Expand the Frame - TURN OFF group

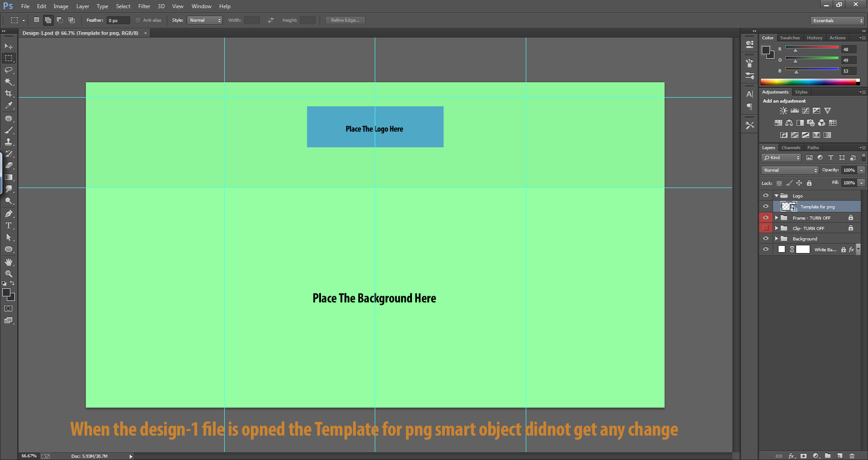click(777, 217)
